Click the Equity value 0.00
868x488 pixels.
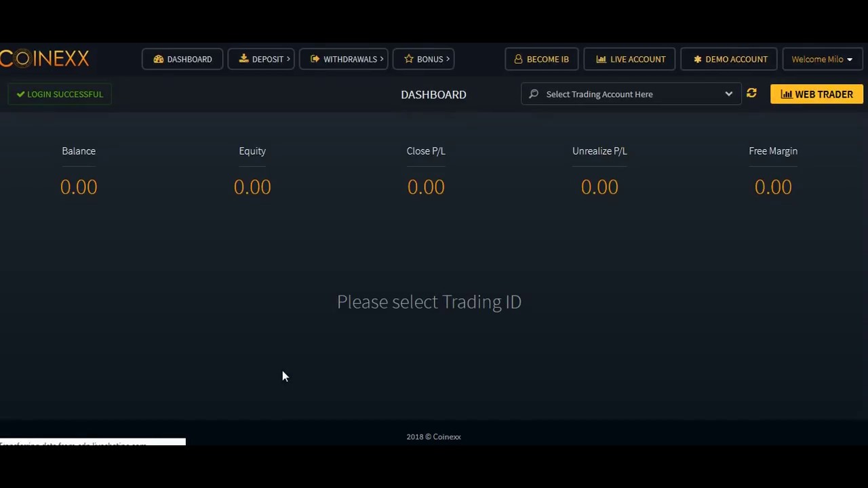(x=252, y=187)
